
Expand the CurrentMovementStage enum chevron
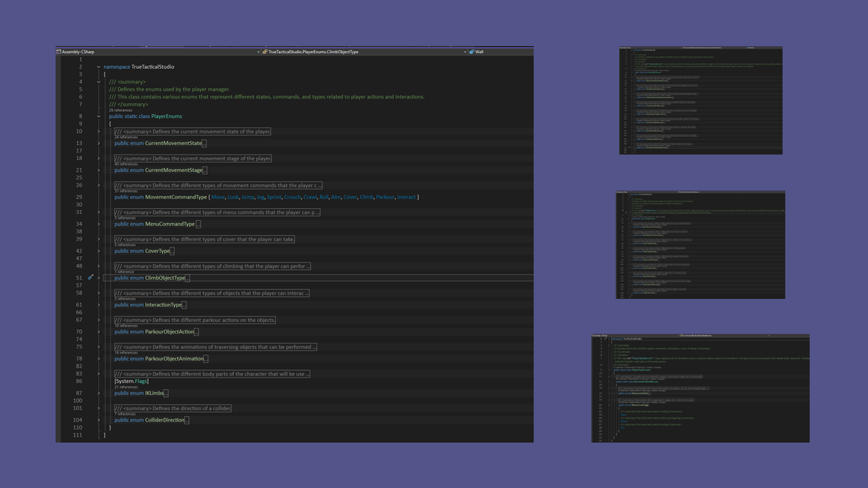[98, 170]
